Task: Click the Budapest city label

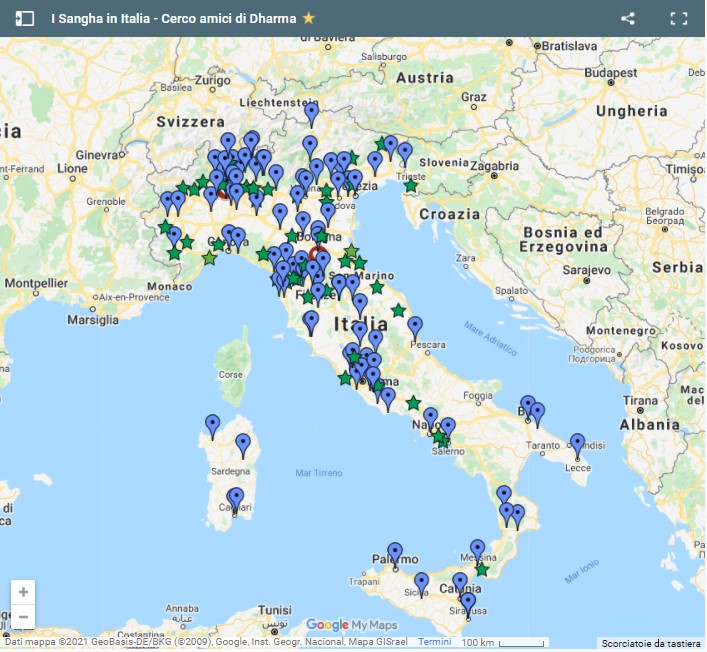Action: point(611,73)
